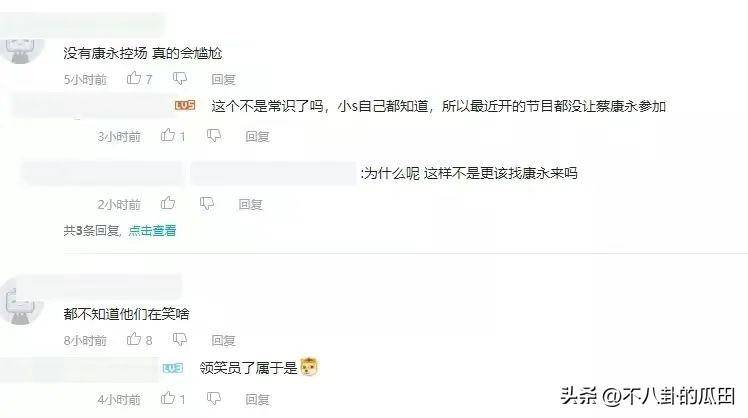This screenshot has width=748, height=418.
Task: Dislike the reply posted 2小时前
Action: click(207, 204)
